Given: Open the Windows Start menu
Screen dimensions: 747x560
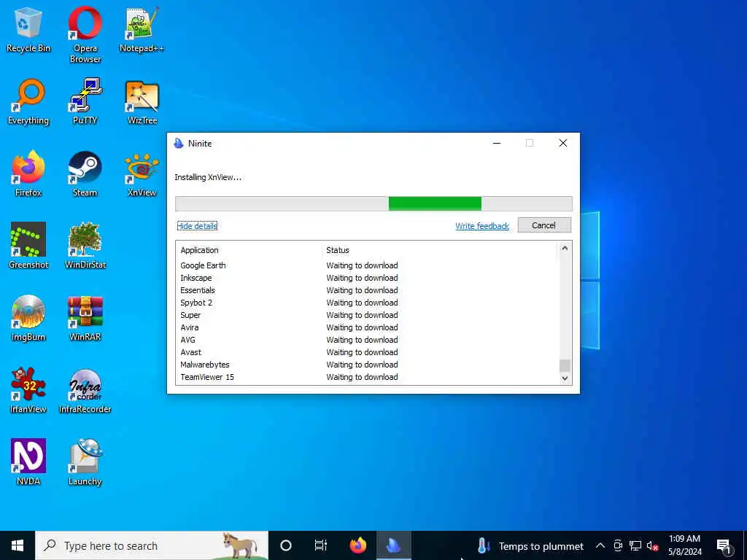Looking at the screenshot, I should [x=18, y=545].
